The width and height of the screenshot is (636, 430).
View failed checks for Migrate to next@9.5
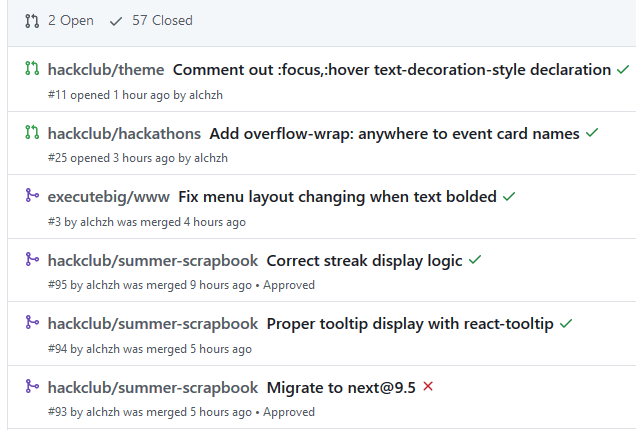[x=428, y=387]
